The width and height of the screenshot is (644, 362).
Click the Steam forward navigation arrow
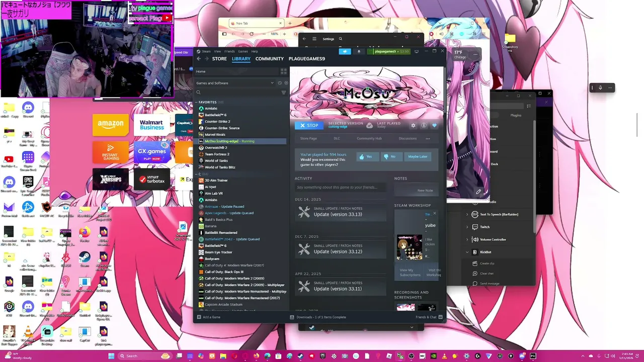tap(206, 59)
